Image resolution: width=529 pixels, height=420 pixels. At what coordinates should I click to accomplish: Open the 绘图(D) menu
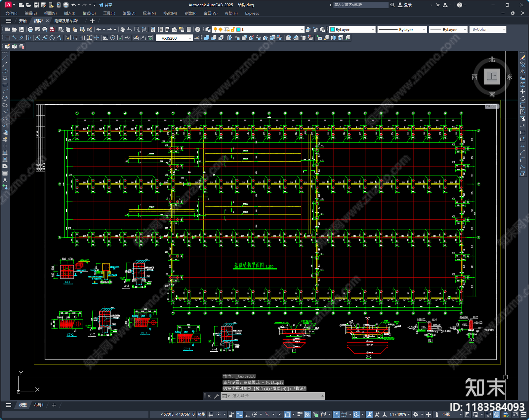[x=129, y=13]
